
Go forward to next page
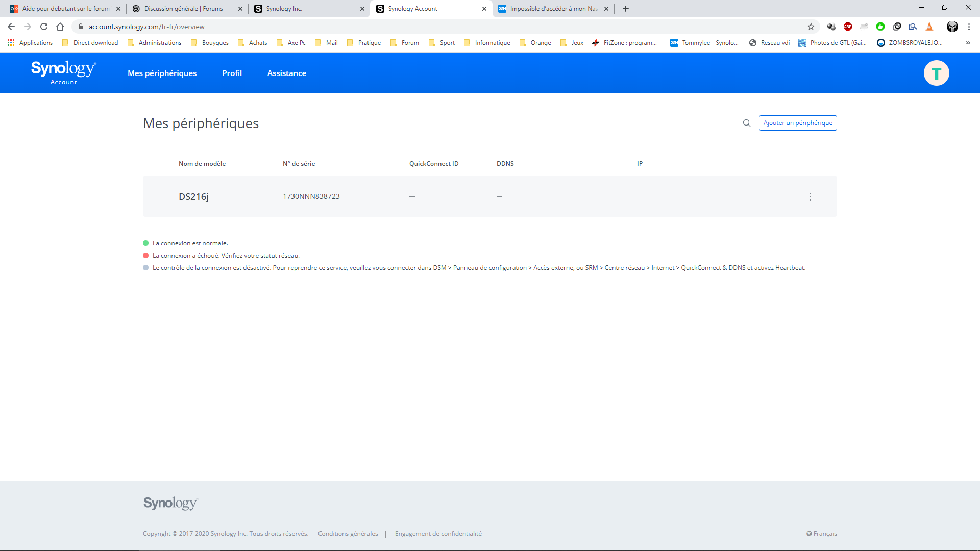28,27
